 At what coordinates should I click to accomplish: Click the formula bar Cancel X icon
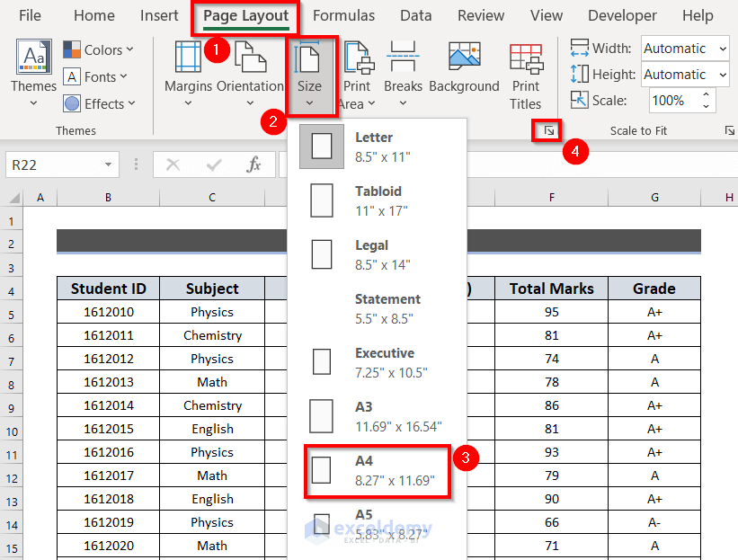point(173,164)
